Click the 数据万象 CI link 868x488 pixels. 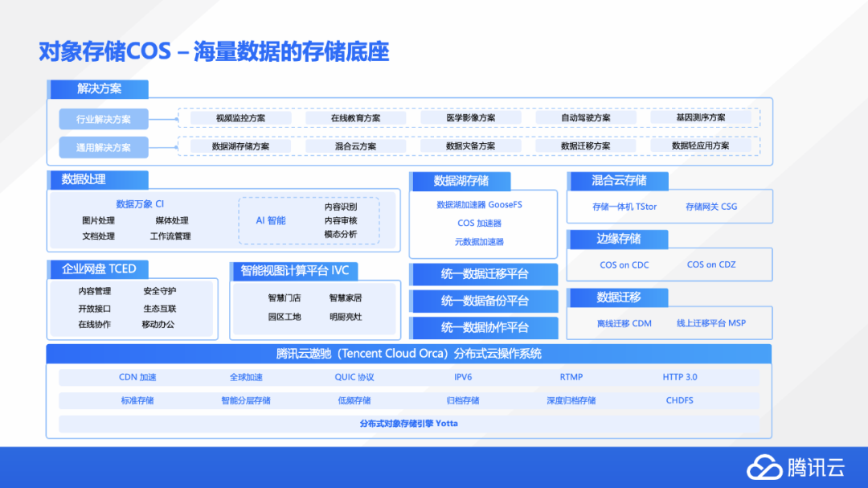click(x=140, y=204)
